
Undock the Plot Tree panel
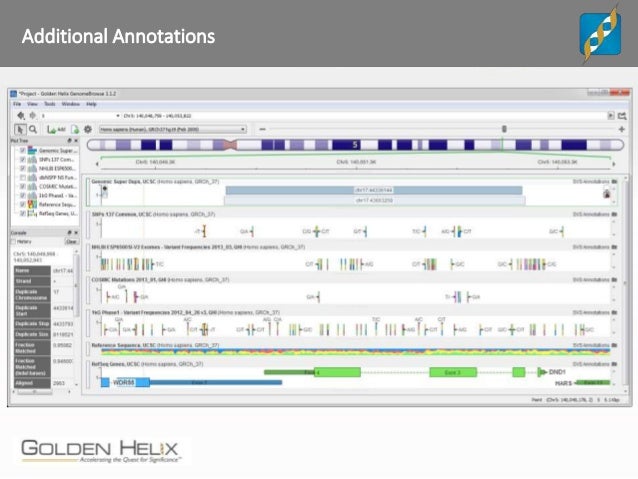point(70,140)
